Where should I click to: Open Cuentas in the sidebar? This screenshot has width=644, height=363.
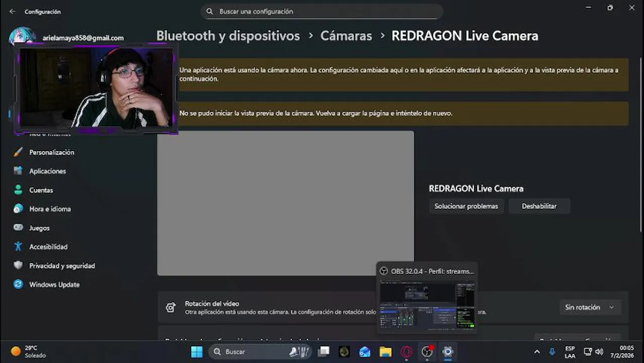click(x=41, y=190)
